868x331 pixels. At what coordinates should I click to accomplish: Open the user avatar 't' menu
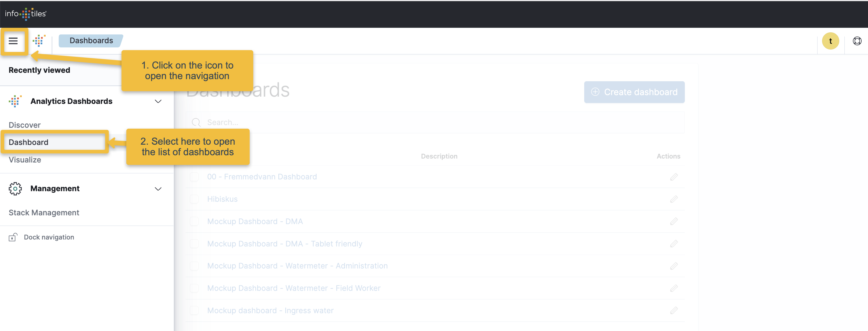pos(830,41)
